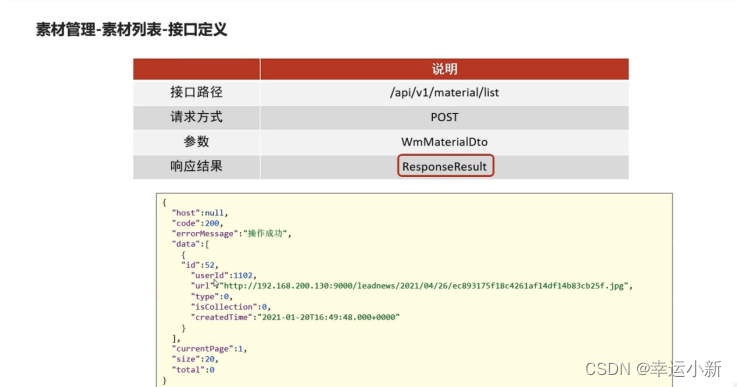Viewport: 737px width, 387px height.
Task: Select the "id":52 line
Action: 200,265
